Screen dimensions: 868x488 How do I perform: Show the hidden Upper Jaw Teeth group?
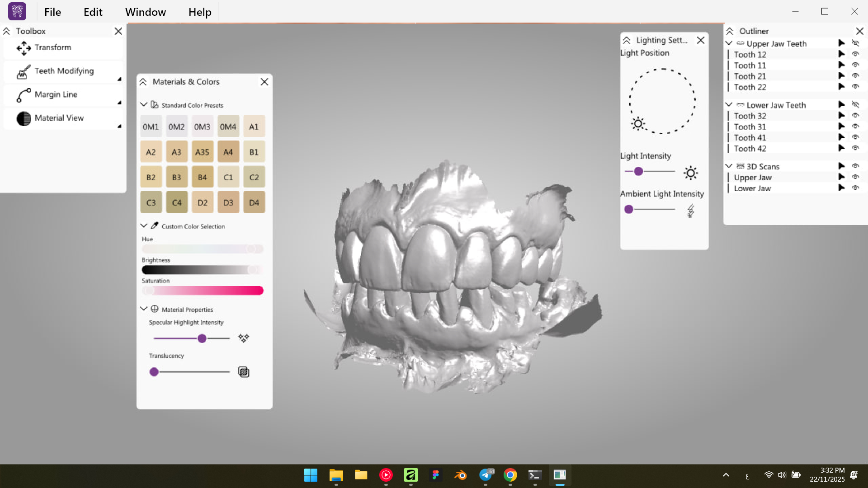(x=855, y=43)
